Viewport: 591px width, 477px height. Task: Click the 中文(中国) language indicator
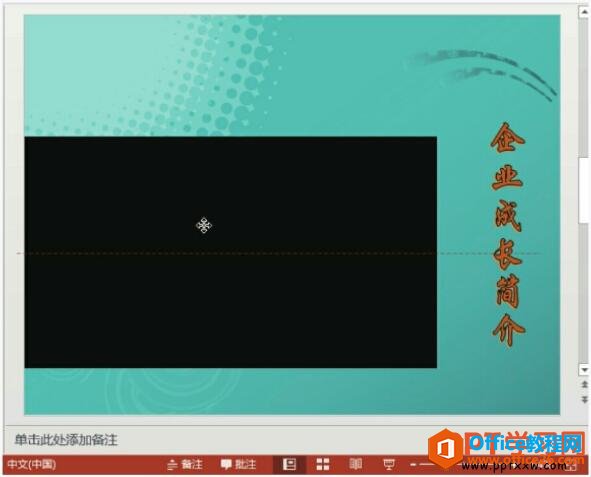[32, 464]
